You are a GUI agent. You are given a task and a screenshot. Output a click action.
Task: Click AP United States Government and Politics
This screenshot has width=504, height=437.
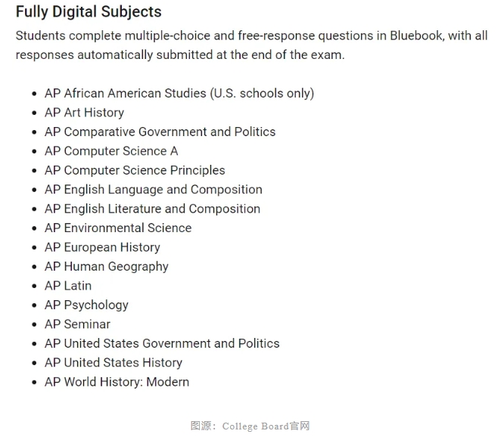point(162,343)
